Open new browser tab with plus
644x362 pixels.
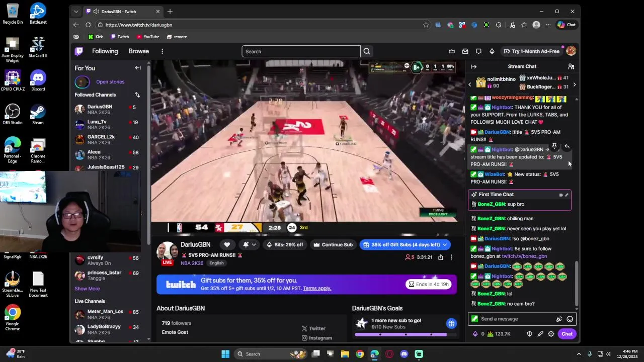click(170, 12)
